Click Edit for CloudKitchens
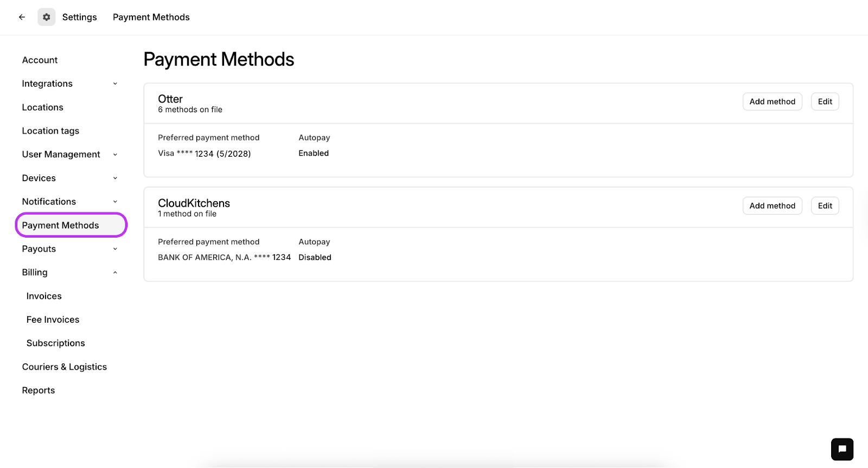868x468 pixels. (825, 206)
